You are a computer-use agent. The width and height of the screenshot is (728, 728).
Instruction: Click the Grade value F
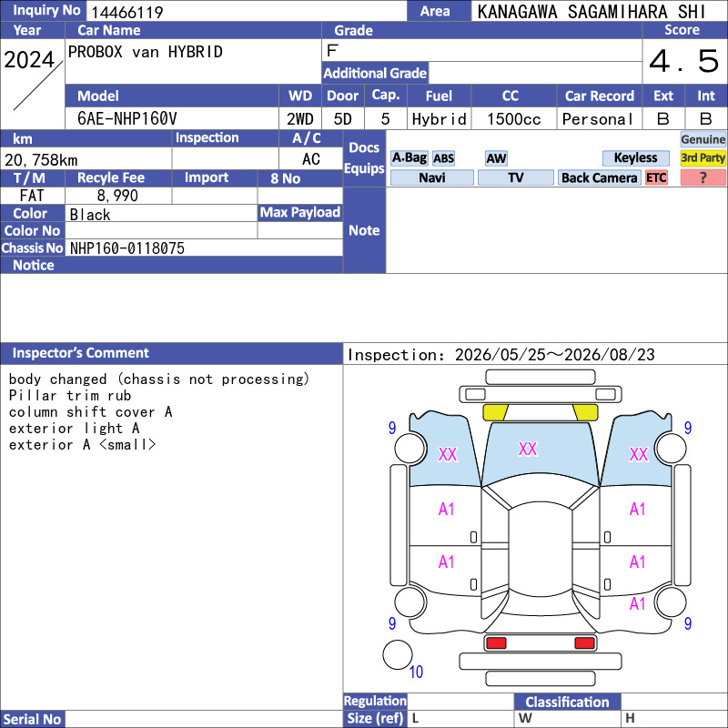(332, 50)
